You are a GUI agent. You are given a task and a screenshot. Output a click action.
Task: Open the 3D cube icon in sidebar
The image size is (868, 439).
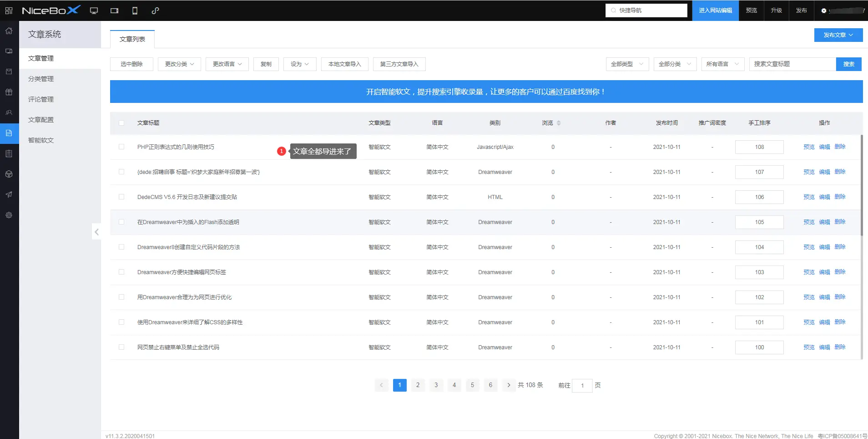(x=9, y=174)
